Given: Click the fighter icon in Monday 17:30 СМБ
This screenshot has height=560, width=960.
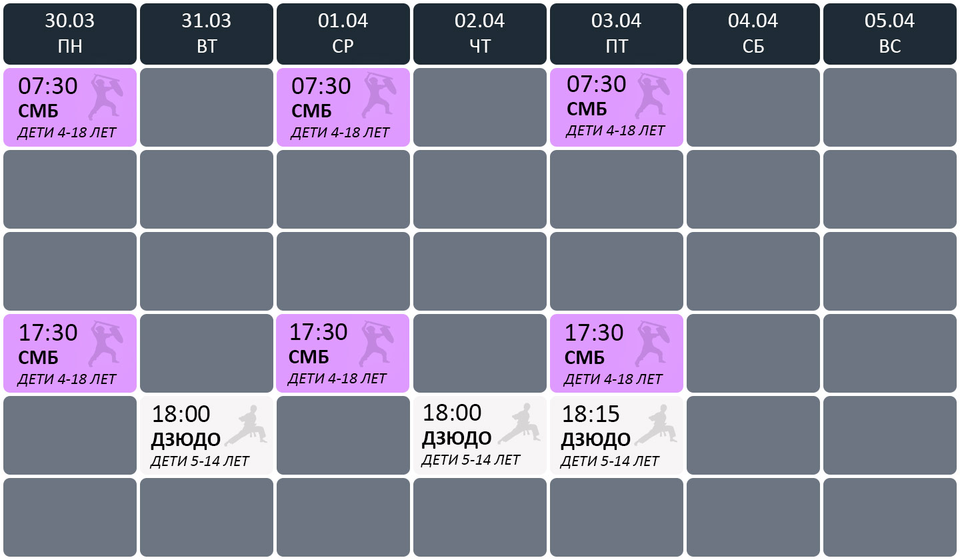Looking at the screenshot, I should pos(105,344).
